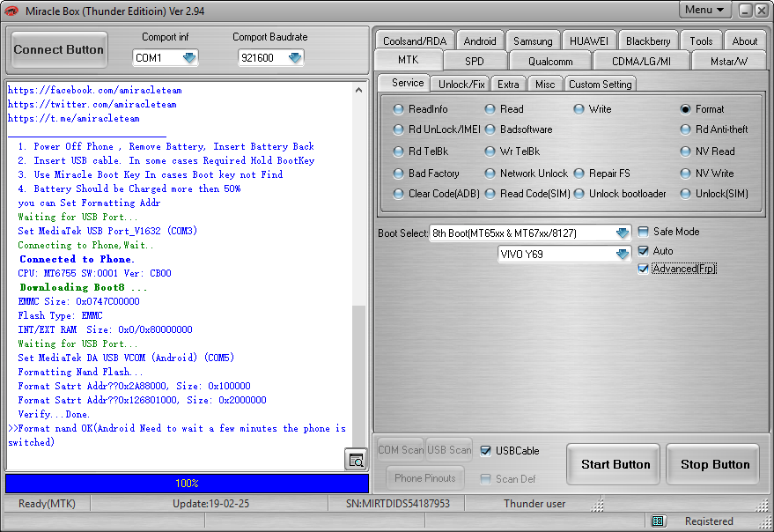Click the Stop Button
The image size is (774, 532).
coord(715,464)
